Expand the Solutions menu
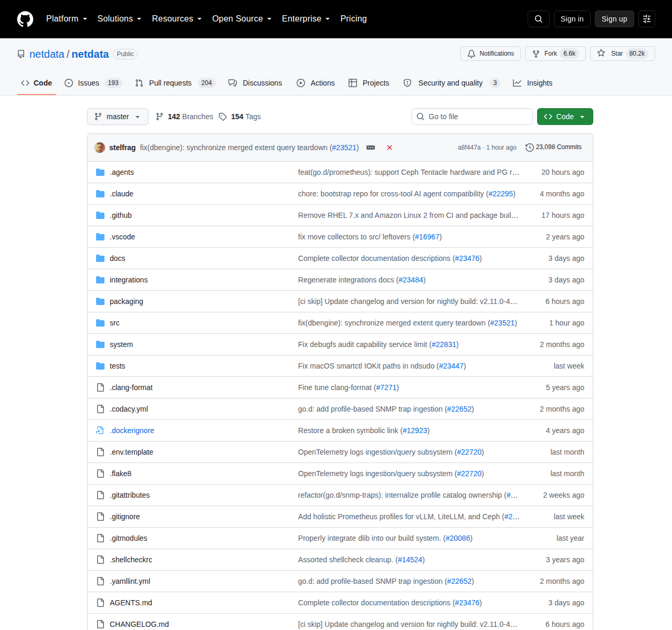 click(119, 19)
